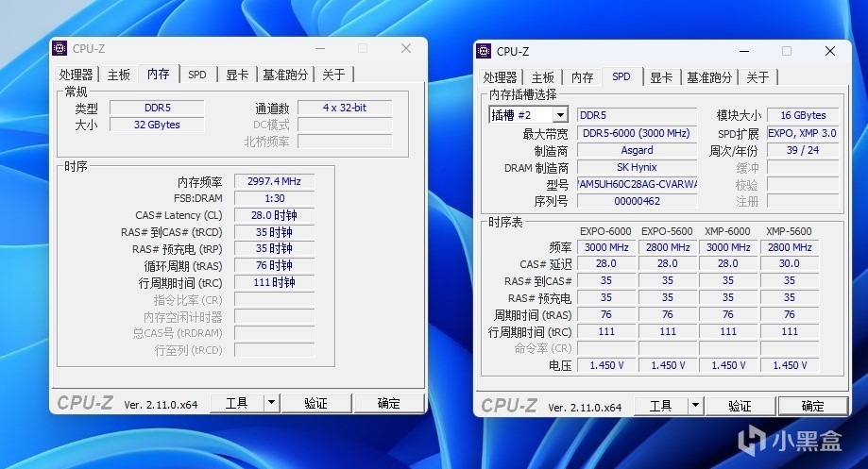Image resolution: width=868 pixels, height=469 pixels.
Task: Open 基准跑分 tab in left window
Action: point(285,75)
